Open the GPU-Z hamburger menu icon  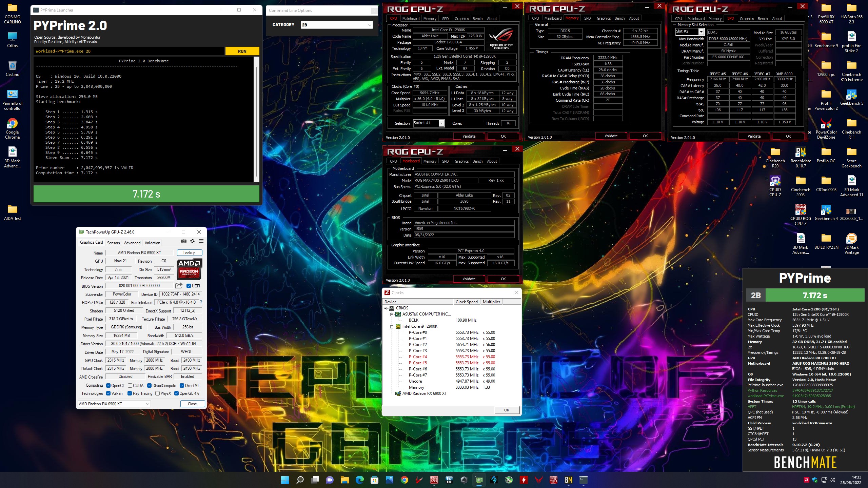pos(201,241)
